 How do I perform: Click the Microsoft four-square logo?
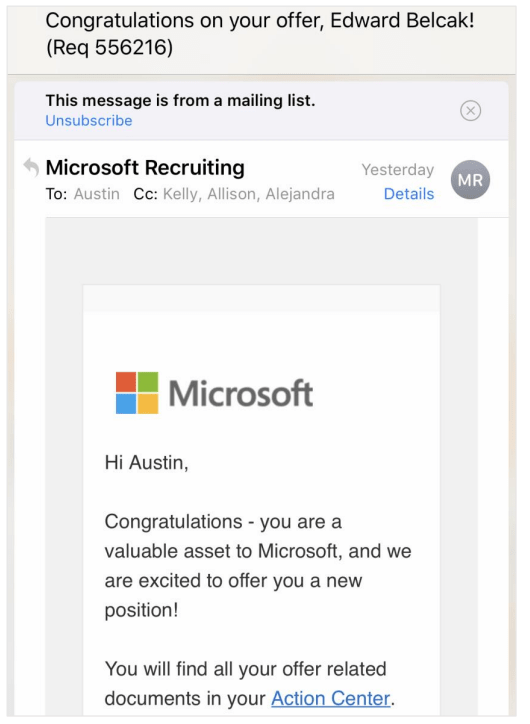[137, 392]
